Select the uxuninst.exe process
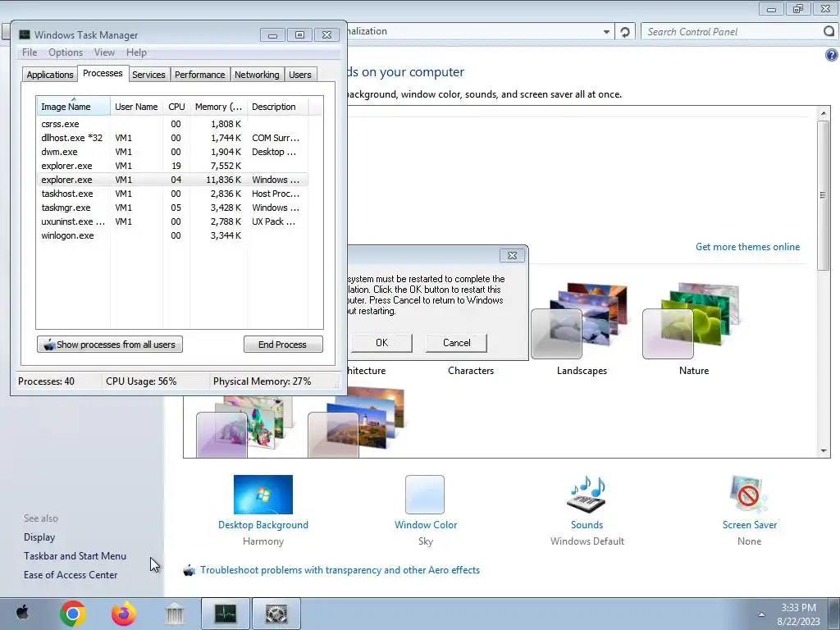Viewport: 840px width, 630px height. coord(172,221)
